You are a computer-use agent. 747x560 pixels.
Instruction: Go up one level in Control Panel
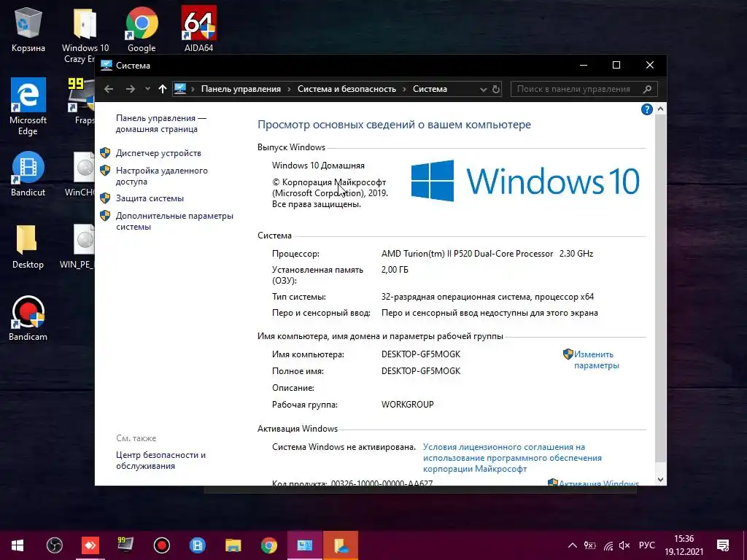click(163, 89)
